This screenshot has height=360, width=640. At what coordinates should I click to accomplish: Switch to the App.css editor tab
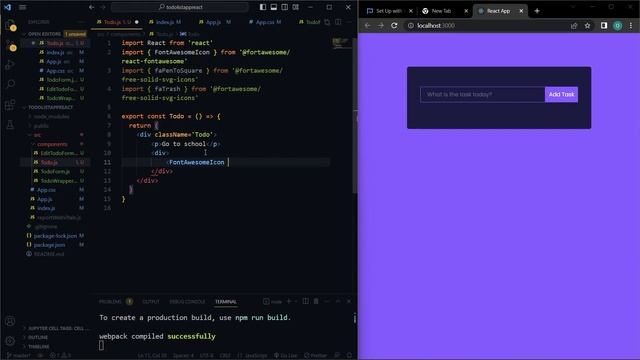tap(265, 22)
